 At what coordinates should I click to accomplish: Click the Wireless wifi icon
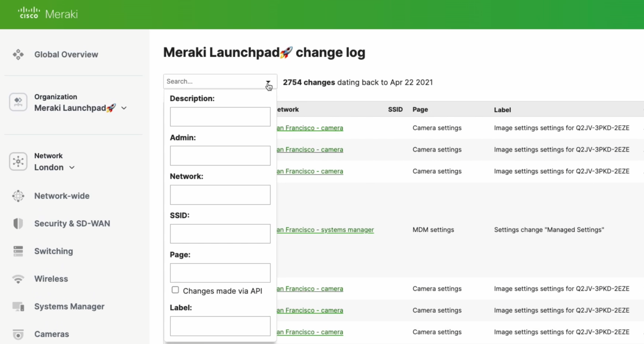point(18,279)
